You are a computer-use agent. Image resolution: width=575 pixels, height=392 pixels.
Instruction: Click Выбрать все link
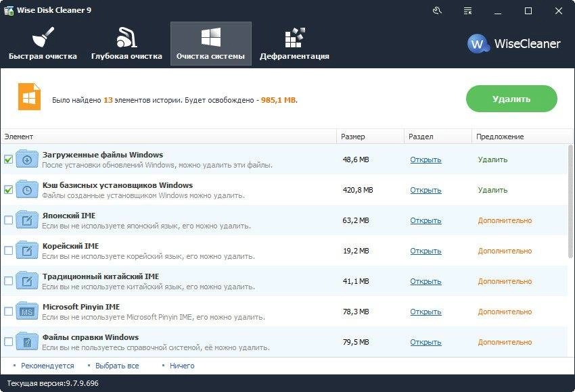click(x=117, y=366)
